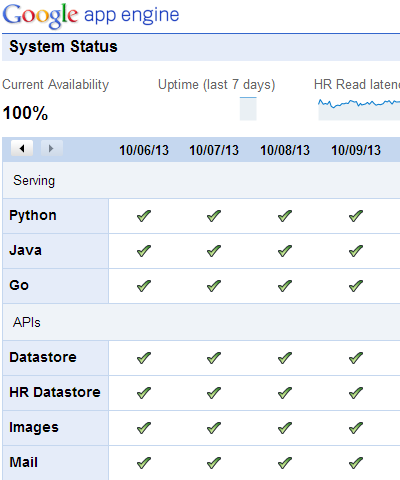Open the HR Datastore API row label
The width and height of the screenshot is (400, 480).
tap(55, 392)
